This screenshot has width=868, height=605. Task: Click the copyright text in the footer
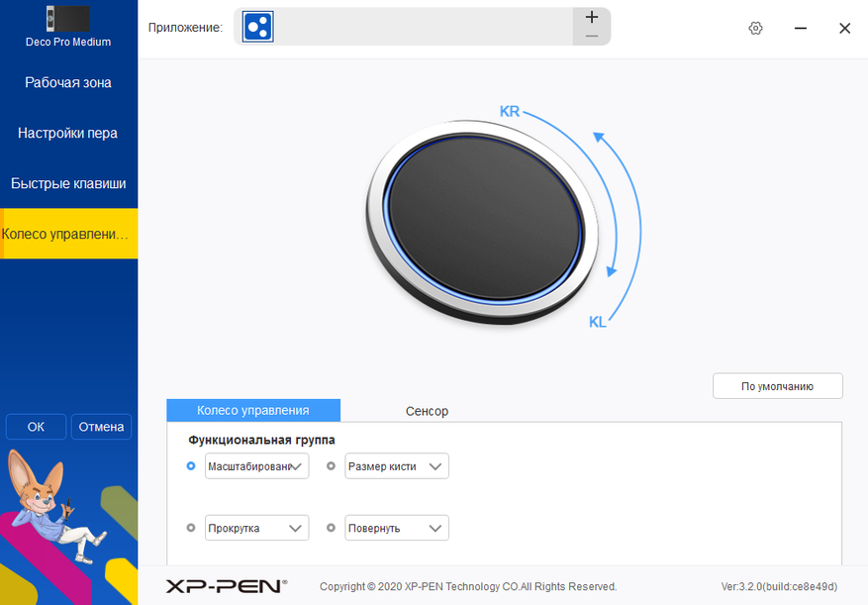pyautogui.click(x=468, y=586)
